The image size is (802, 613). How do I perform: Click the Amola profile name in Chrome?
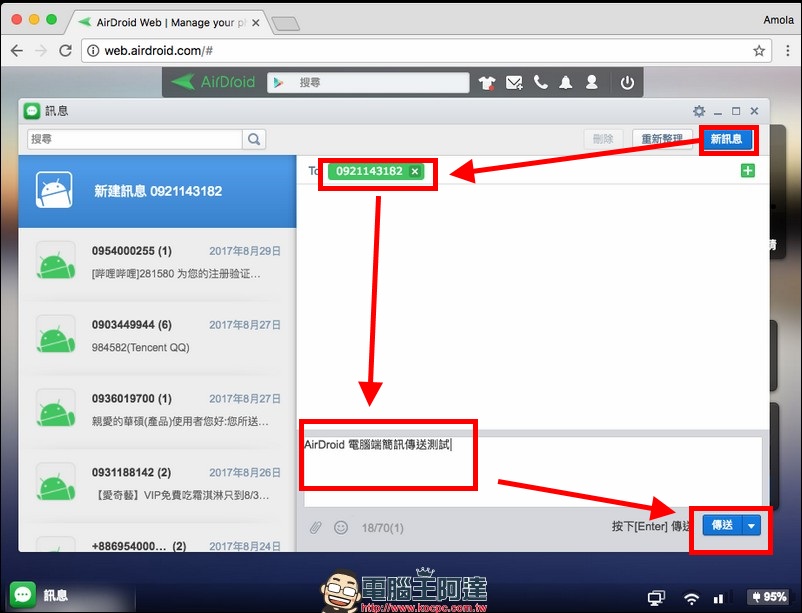(x=778, y=20)
